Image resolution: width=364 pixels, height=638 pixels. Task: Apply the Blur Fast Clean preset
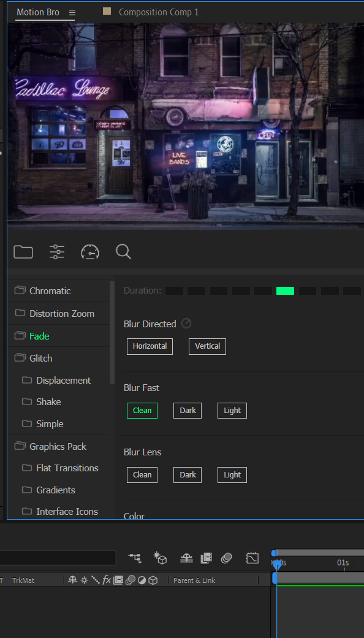142,411
